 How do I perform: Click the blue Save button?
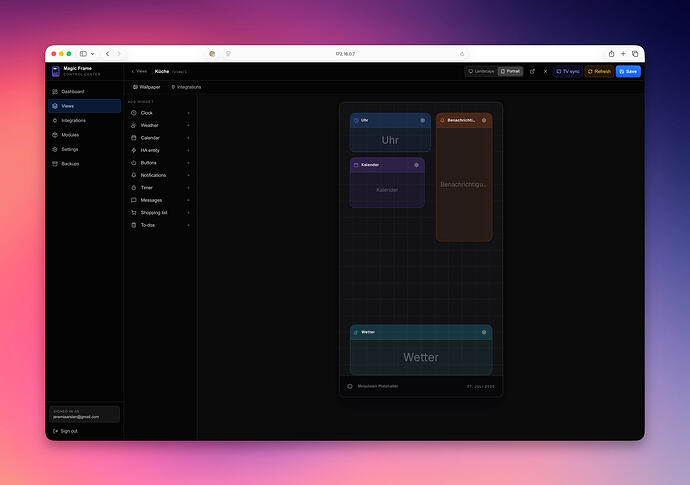coord(628,71)
